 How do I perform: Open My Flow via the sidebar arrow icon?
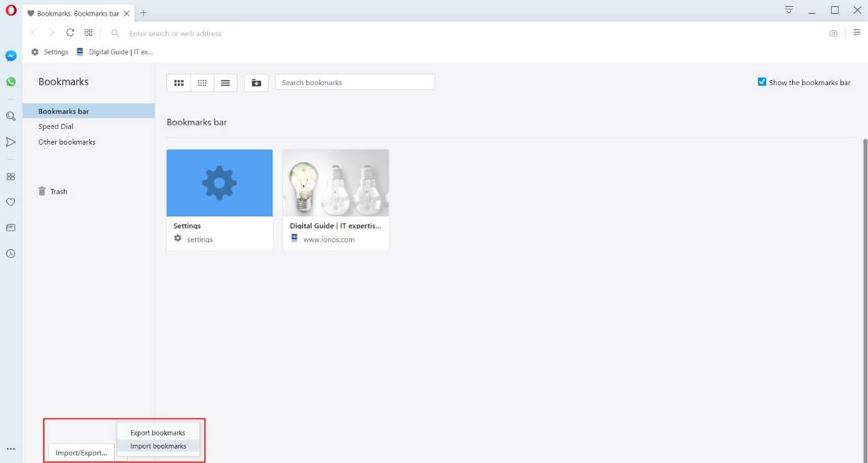[11, 142]
